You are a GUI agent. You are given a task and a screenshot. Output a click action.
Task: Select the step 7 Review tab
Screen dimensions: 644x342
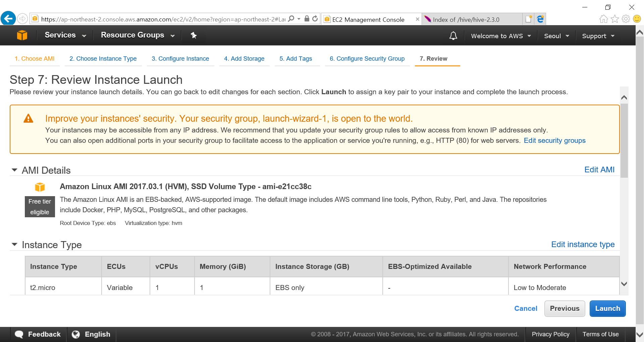point(433,59)
